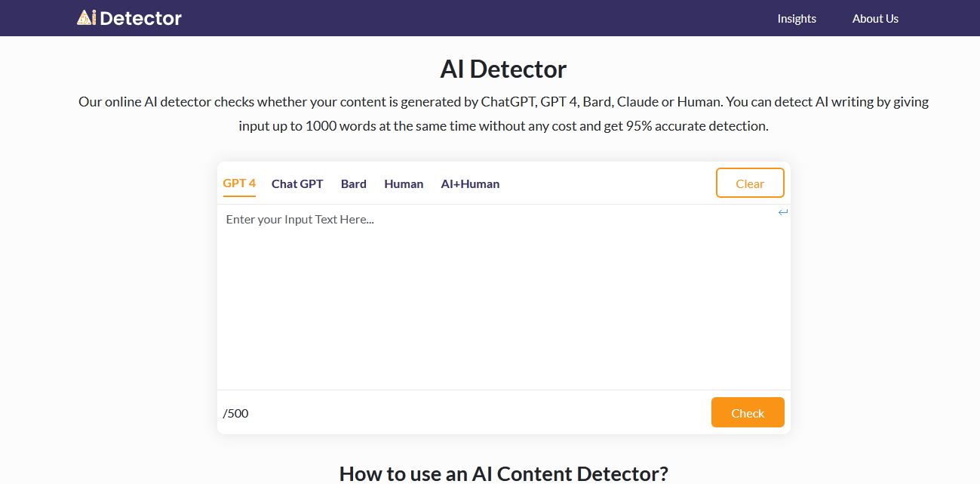Viewport: 980px width, 484px height.
Task: Click the enter arrow icon in text box
Action: [783, 212]
